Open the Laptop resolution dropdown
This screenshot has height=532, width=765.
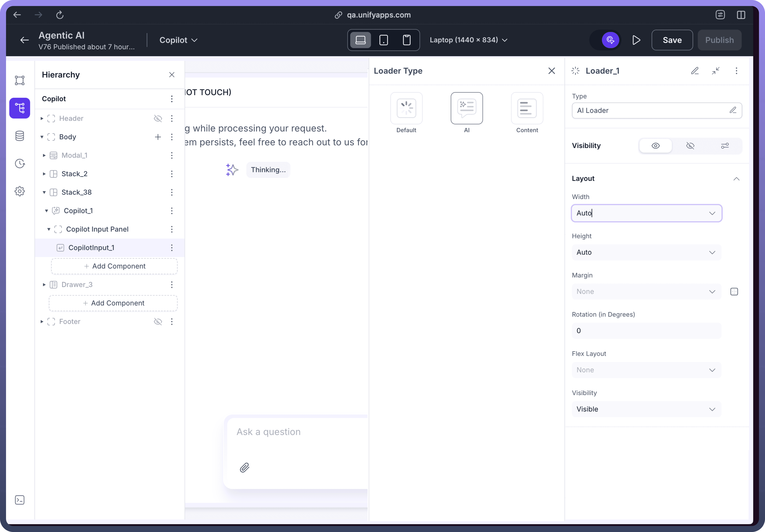point(468,40)
